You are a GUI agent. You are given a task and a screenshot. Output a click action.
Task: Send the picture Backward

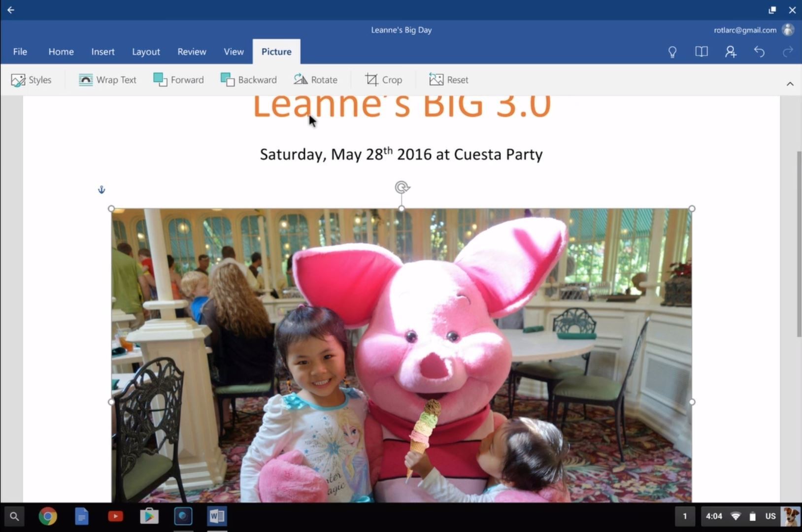[x=249, y=80]
